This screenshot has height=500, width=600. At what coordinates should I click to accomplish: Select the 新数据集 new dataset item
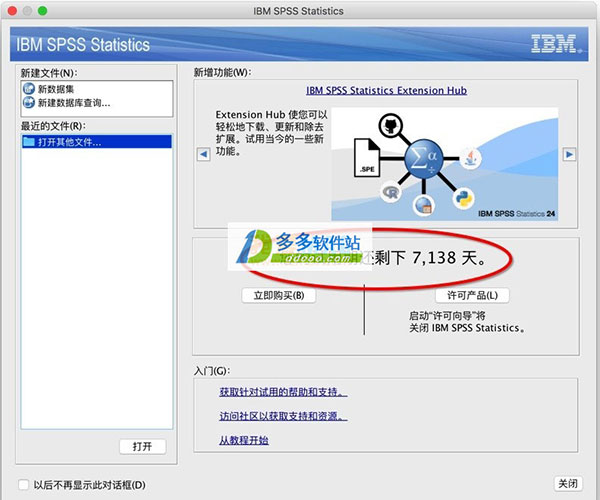coord(55,89)
